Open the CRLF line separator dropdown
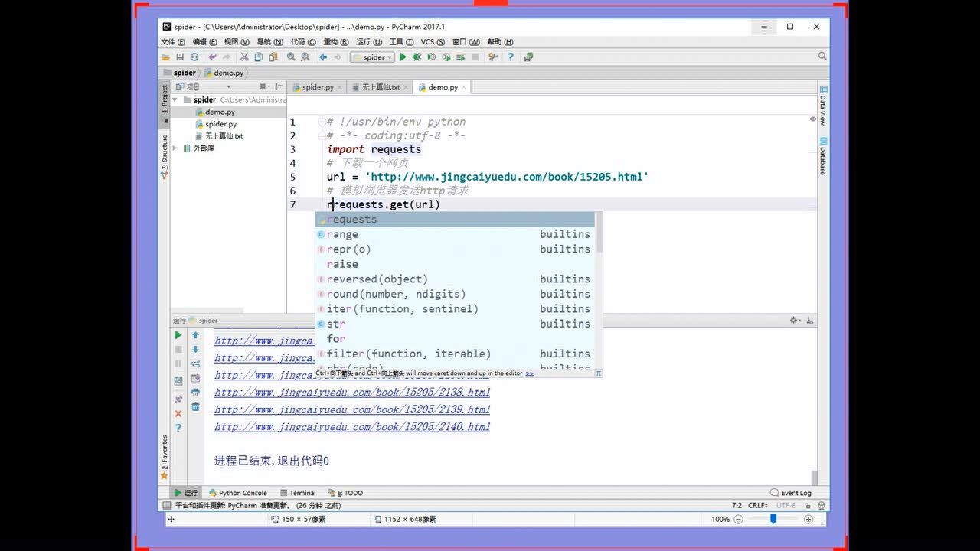The width and height of the screenshot is (980, 551). (x=758, y=505)
